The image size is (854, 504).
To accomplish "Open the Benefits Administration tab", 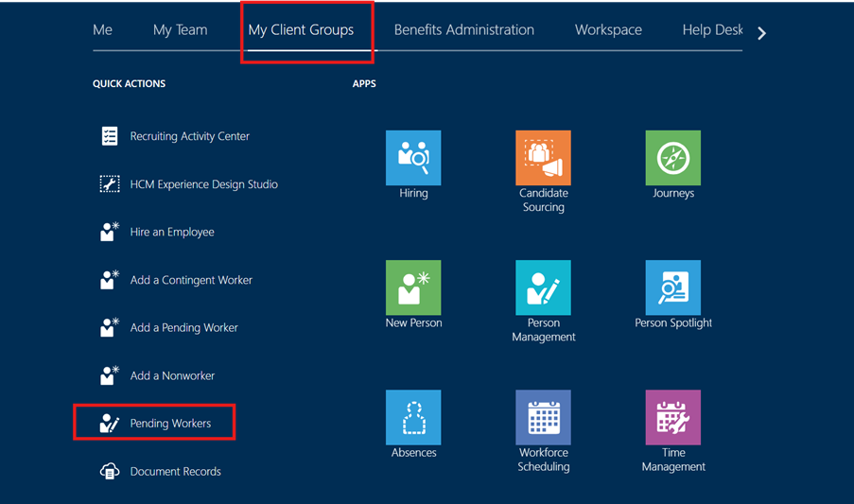I will pos(464,30).
